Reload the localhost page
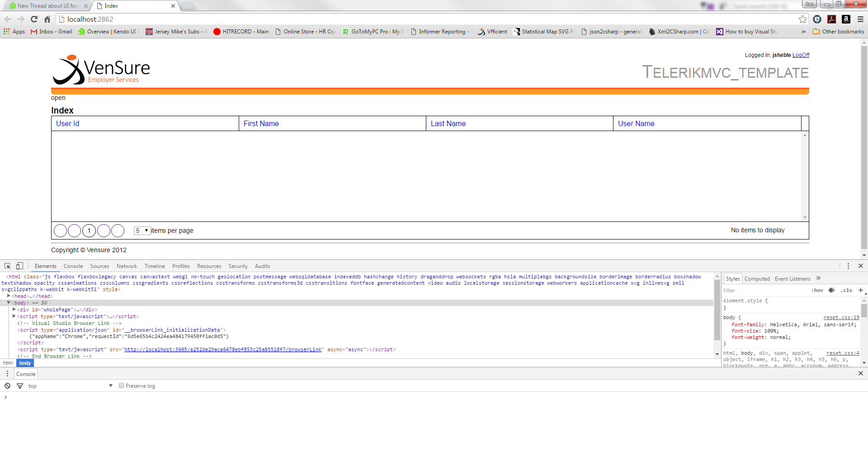Image resolution: width=868 pixels, height=470 pixels. click(x=34, y=19)
